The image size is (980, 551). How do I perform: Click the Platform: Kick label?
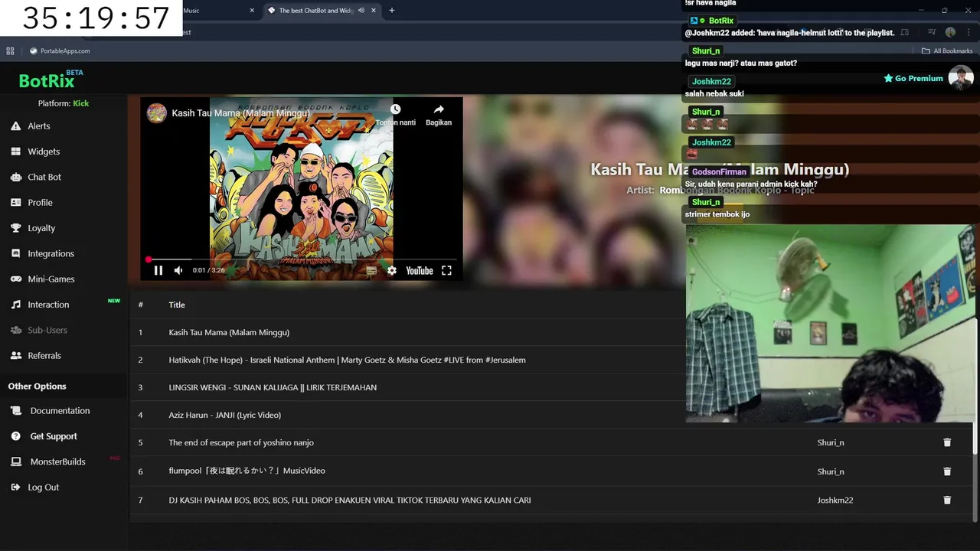(64, 103)
